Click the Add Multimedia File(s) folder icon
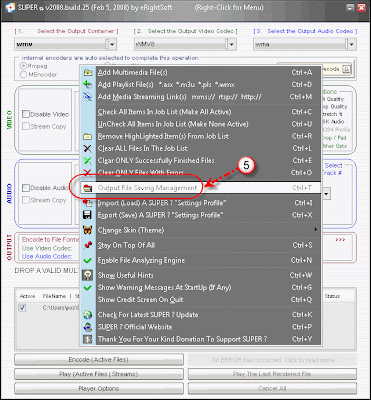This screenshot has height=400, width=371. [88, 72]
